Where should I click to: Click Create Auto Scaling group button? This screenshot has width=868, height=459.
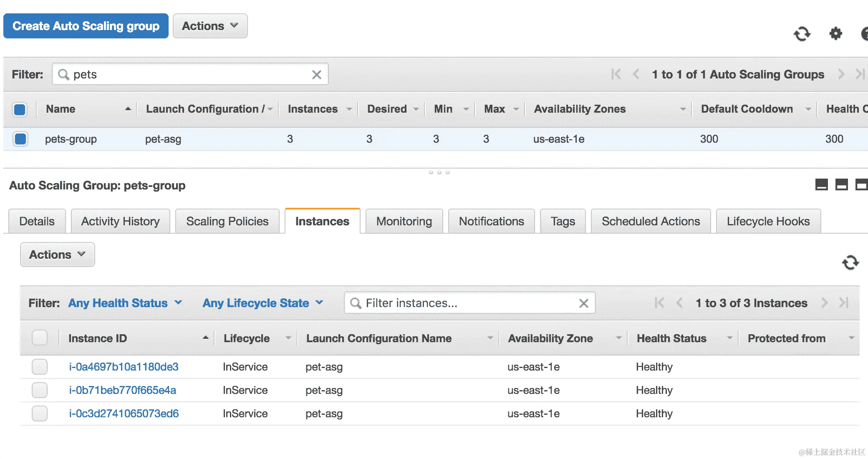click(x=86, y=26)
